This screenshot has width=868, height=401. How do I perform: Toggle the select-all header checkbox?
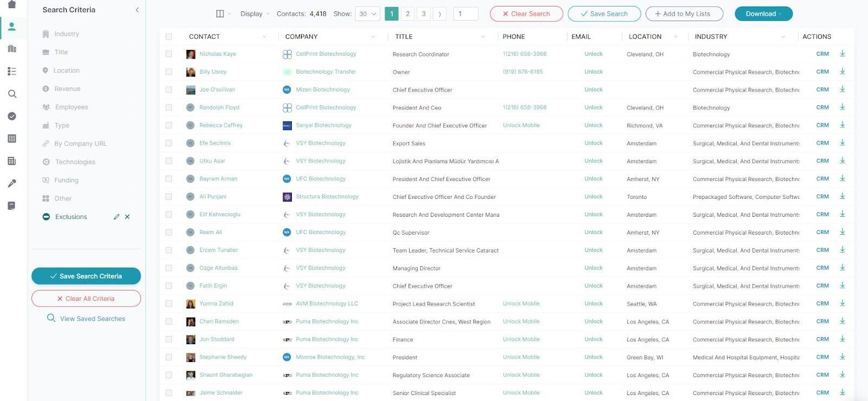click(169, 36)
